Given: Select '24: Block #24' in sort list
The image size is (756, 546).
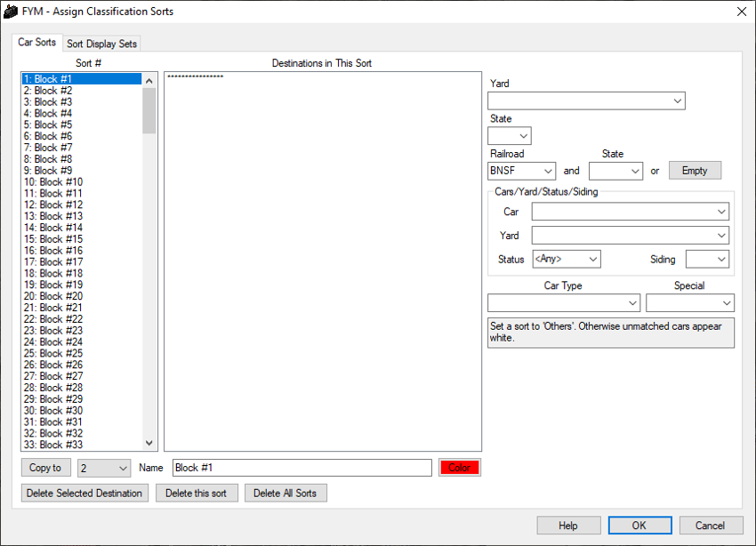Looking at the screenshot, I should tap(82, 342).
